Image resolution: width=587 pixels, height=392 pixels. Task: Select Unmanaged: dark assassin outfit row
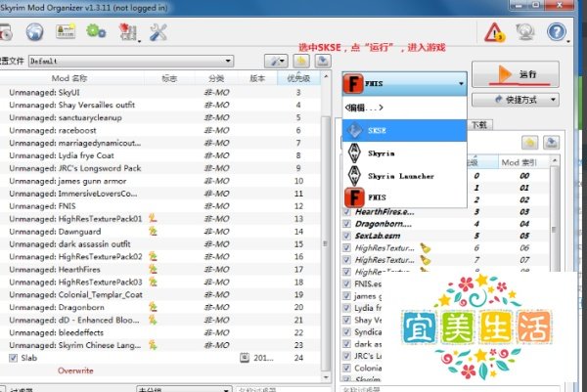(160, 243)
